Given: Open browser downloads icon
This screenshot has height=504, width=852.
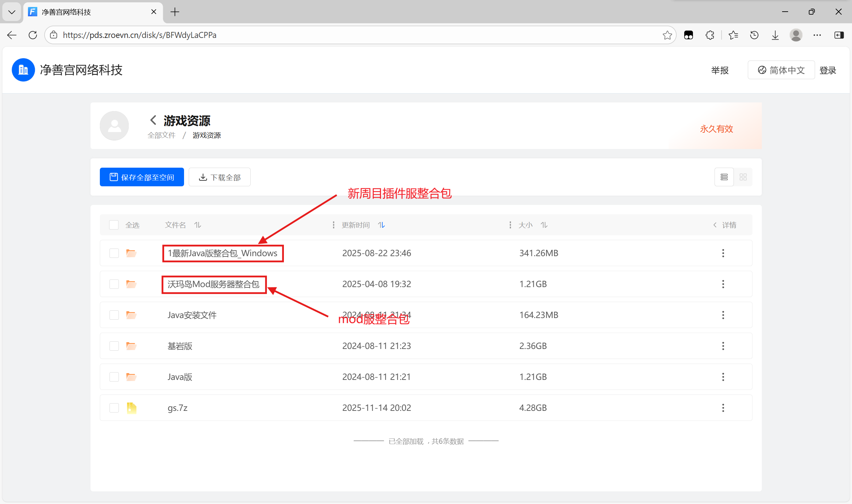Looking at the screenshot, I should pyautogui.click(x=775, y=35).
